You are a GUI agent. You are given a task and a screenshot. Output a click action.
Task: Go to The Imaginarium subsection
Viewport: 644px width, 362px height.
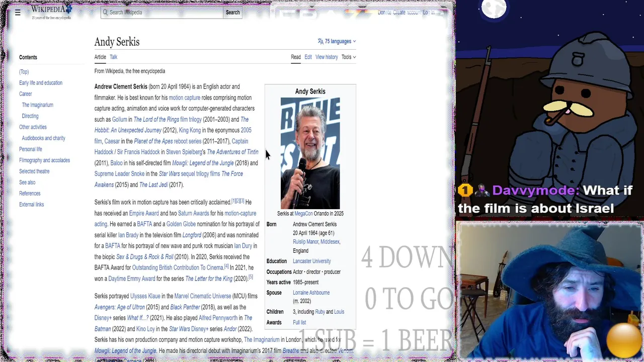pos(38,105)
